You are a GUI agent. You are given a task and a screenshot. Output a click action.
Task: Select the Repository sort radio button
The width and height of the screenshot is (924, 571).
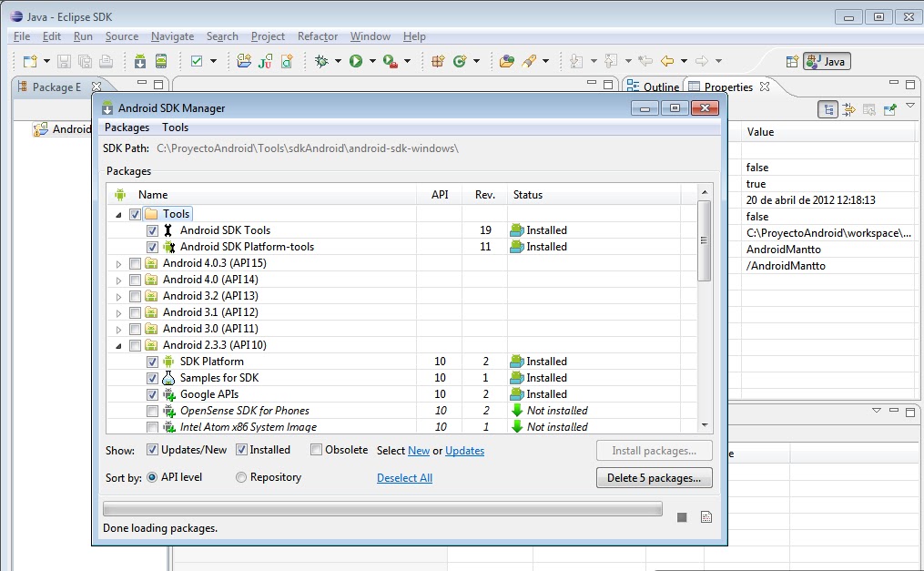point(241,477)
